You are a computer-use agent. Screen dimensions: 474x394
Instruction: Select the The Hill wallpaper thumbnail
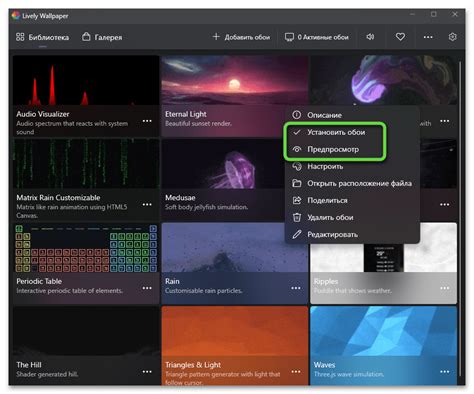pos(86,331)
